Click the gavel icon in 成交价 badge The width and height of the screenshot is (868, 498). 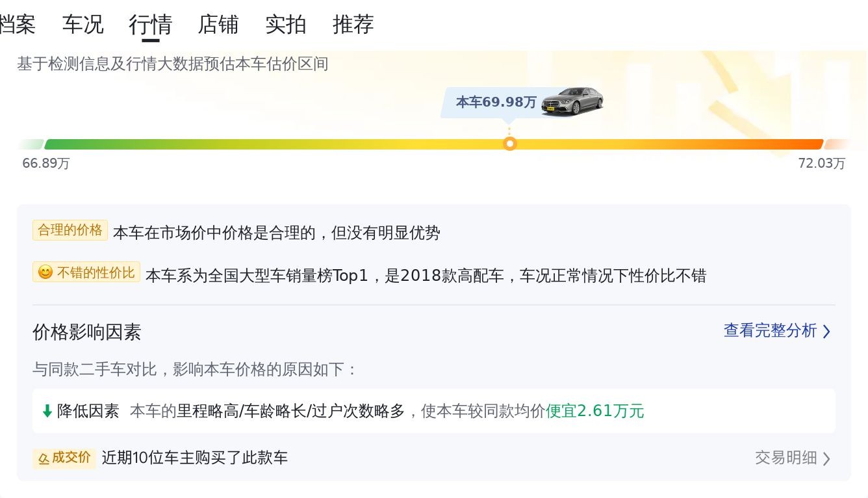coord(44,459)
